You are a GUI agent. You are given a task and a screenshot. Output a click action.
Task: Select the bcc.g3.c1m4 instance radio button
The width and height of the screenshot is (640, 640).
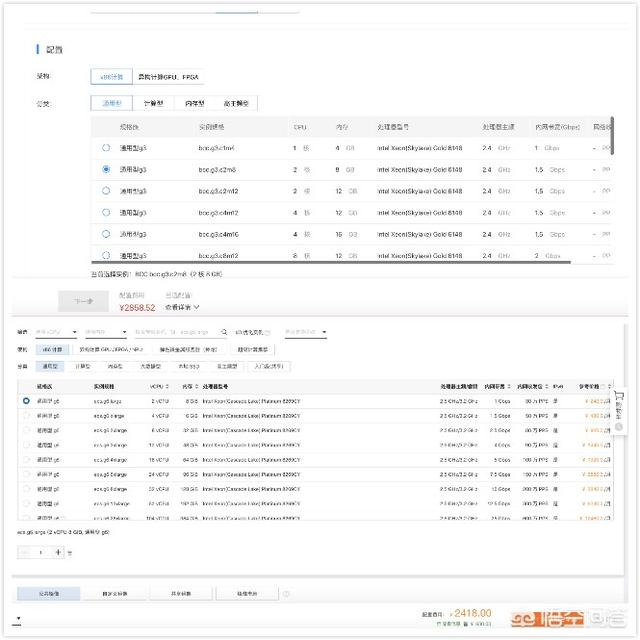pyautogui.click(x=106, y=148)
